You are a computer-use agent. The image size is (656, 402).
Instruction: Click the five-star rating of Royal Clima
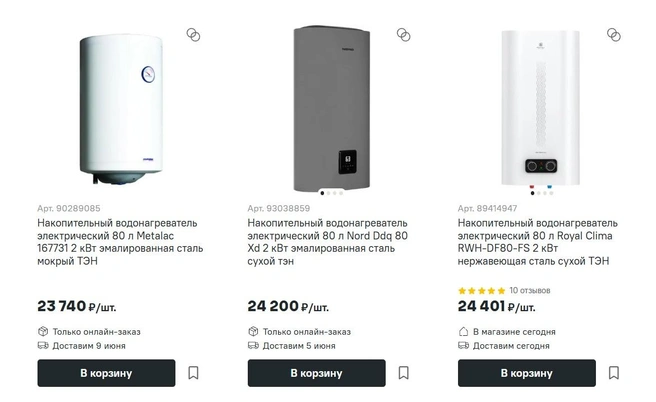pyautogui.click(x=482, y=290)
